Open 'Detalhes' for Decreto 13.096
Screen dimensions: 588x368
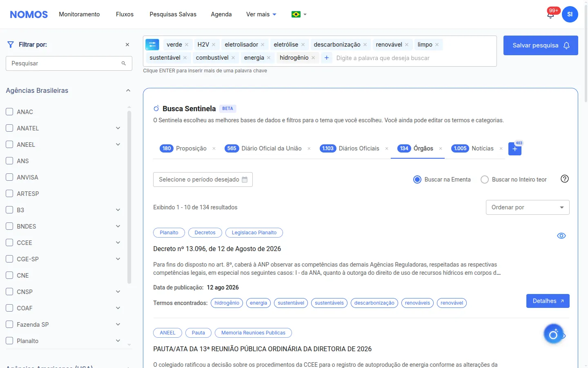coord(548,301)
